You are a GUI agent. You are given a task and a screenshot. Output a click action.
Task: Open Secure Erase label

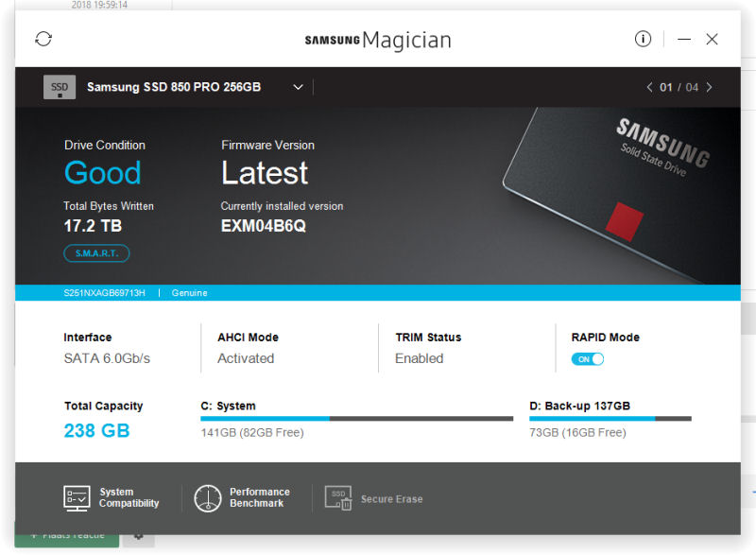pyautogui.click(x=391, y=499)
